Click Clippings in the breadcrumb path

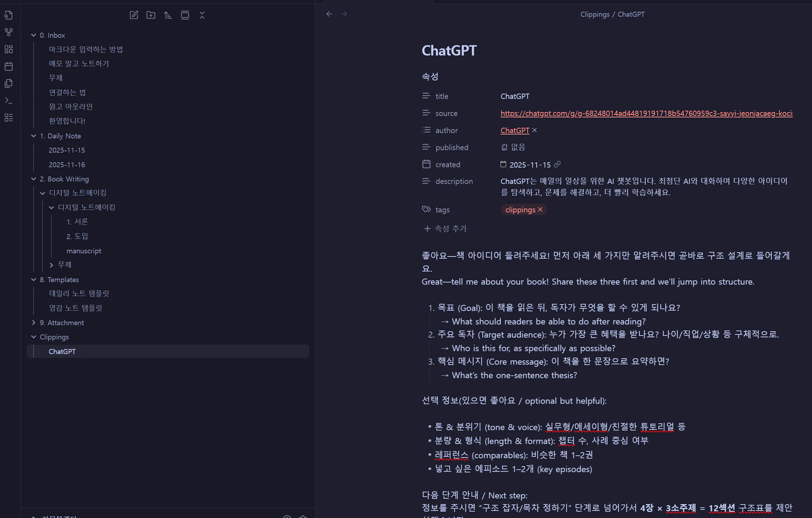click(x=595, y=14)
